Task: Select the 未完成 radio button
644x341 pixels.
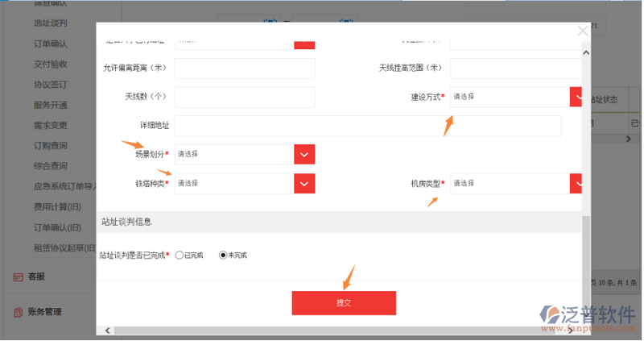Action: pos(224,255)
